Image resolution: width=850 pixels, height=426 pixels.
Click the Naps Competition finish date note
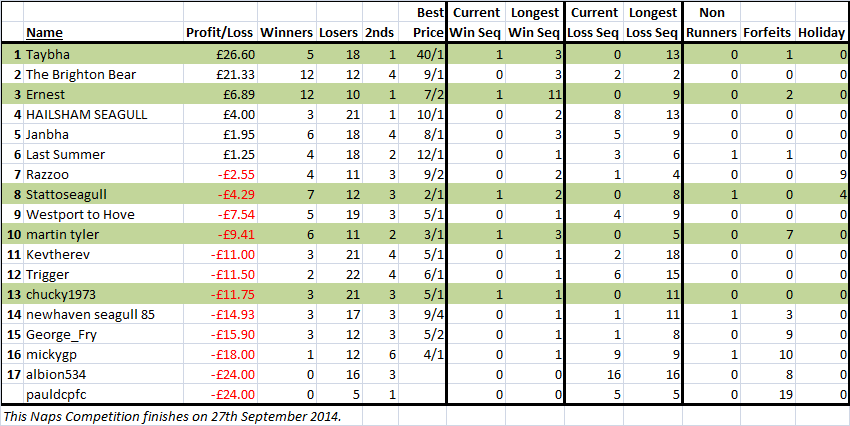pos(173,416)
